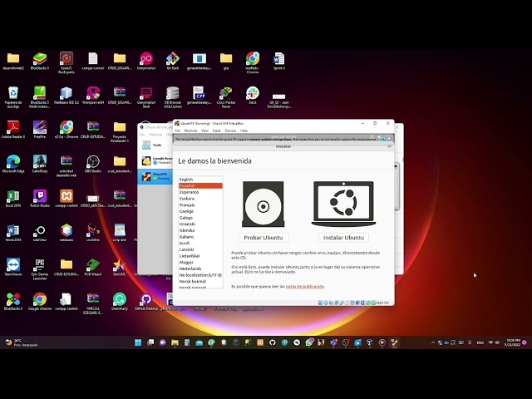Open Help menu in Ubuntu VM window
Image resolution: width=532 pixels, height=399 pixels.
pos(244,131)
